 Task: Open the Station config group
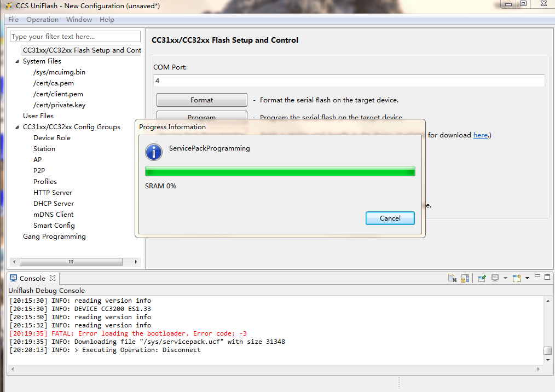pos(44,149)
